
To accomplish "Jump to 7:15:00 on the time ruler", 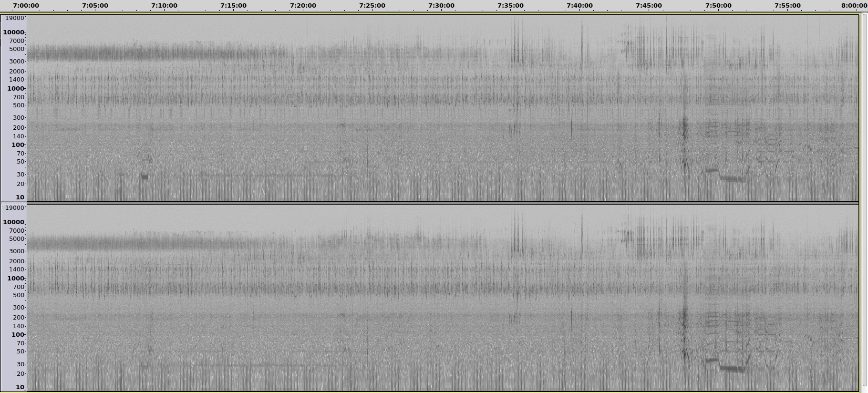I will [x=233, y=6].
